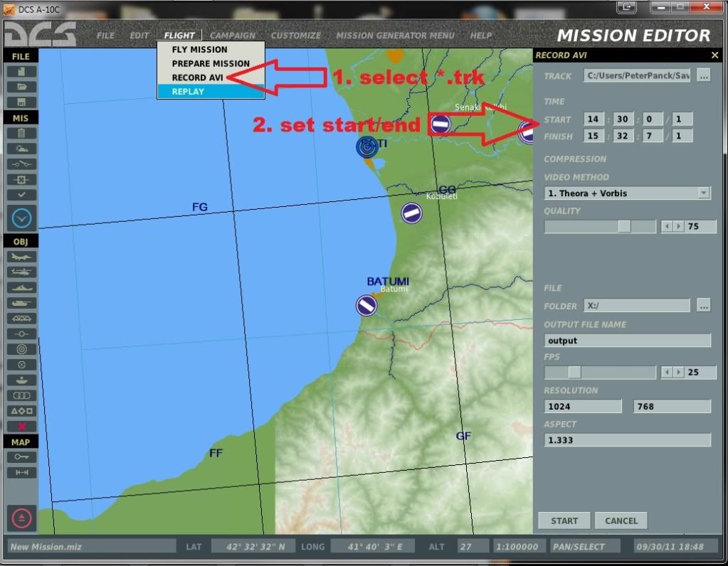Choose Record AVI from Flight menu
This screenshot has height=566, width=728.
(x=197, y=78)
